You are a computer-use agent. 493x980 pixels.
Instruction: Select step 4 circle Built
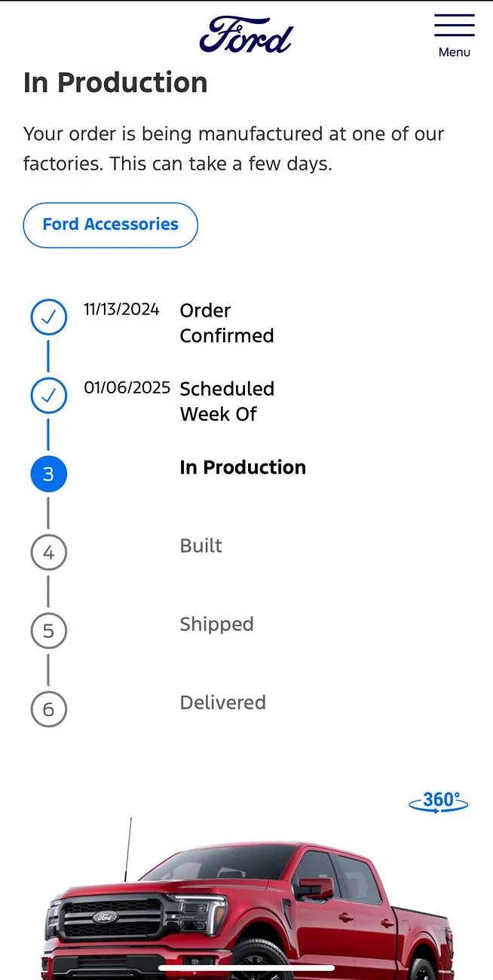coord(49,553)
